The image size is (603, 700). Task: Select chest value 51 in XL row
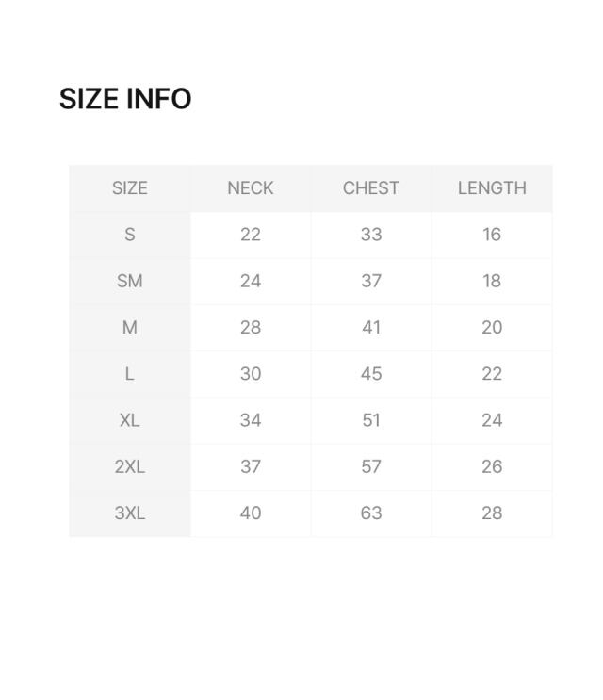371,420
